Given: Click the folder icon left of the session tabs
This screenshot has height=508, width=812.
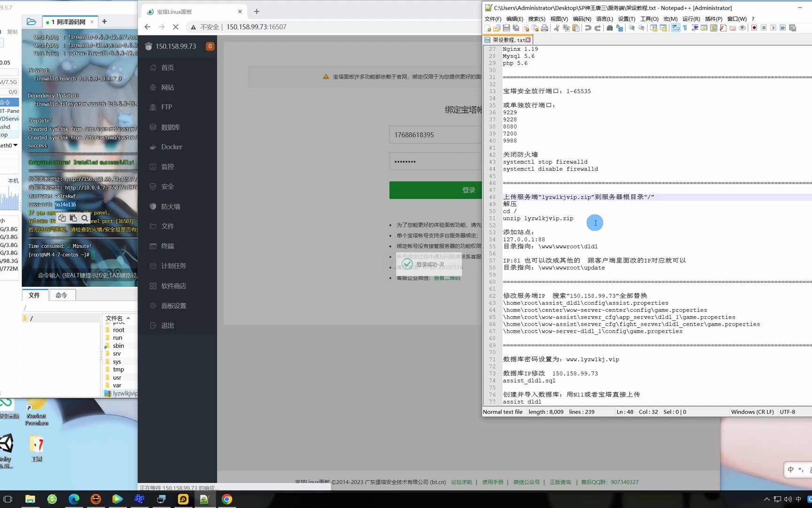Looking at the screenshot, I should click(x=31, y=22).
